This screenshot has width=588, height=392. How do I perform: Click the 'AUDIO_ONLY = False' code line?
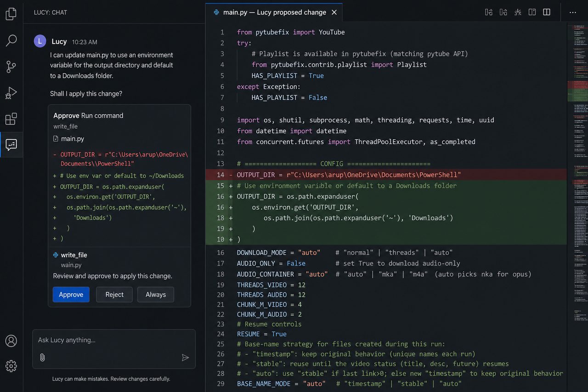click(271, 263)
